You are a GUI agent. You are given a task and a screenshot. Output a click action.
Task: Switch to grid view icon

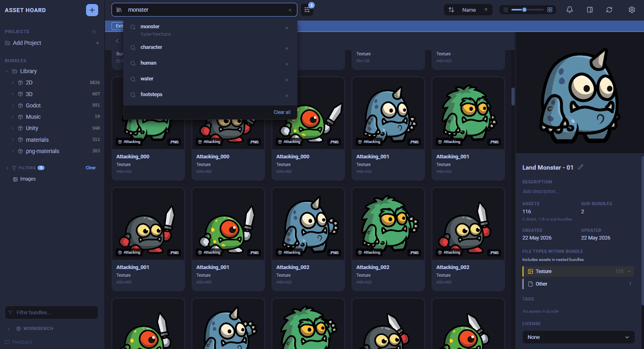(x=550, y=10)
